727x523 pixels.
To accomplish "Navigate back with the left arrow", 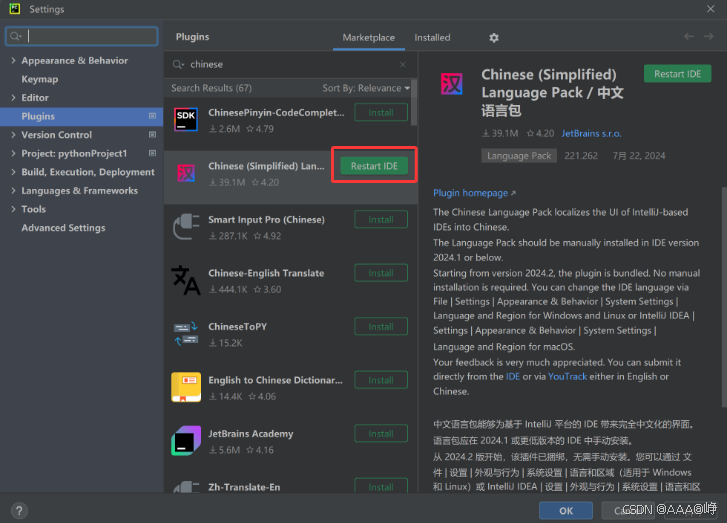I will click(x=689, y=37).
